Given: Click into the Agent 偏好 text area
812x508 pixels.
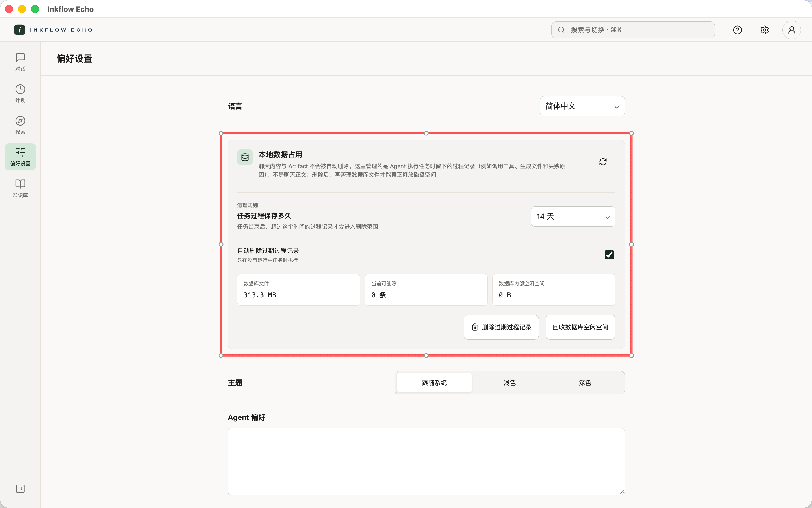Looking at the screenshot, I should 426,461.
